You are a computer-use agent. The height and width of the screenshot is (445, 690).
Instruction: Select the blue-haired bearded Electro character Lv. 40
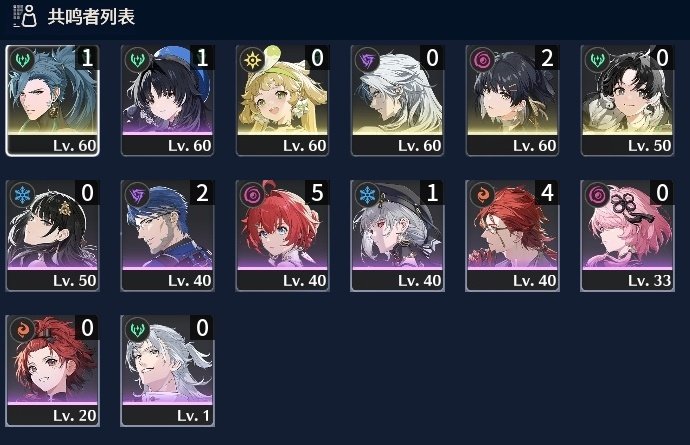click(x=168, y=235)
